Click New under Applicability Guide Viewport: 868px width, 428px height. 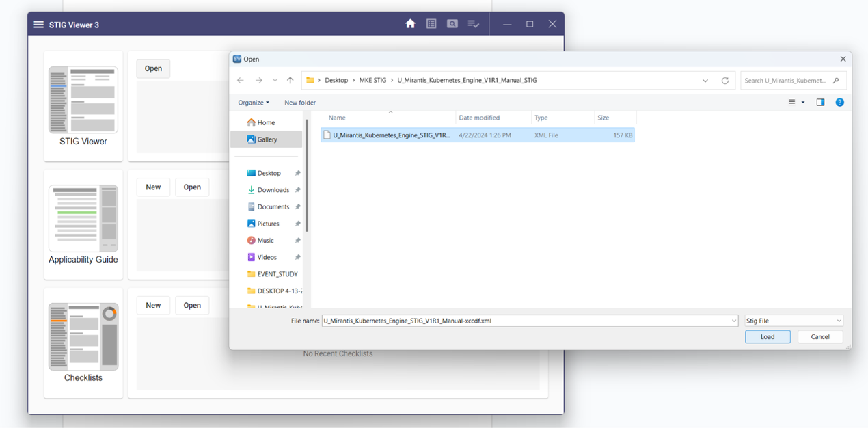pos(153,187)
